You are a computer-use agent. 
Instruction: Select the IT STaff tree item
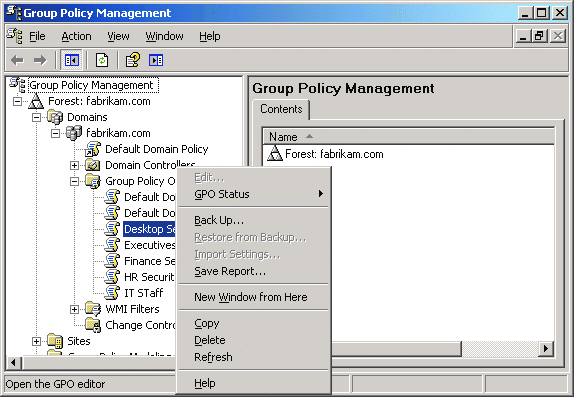point(144,293)
